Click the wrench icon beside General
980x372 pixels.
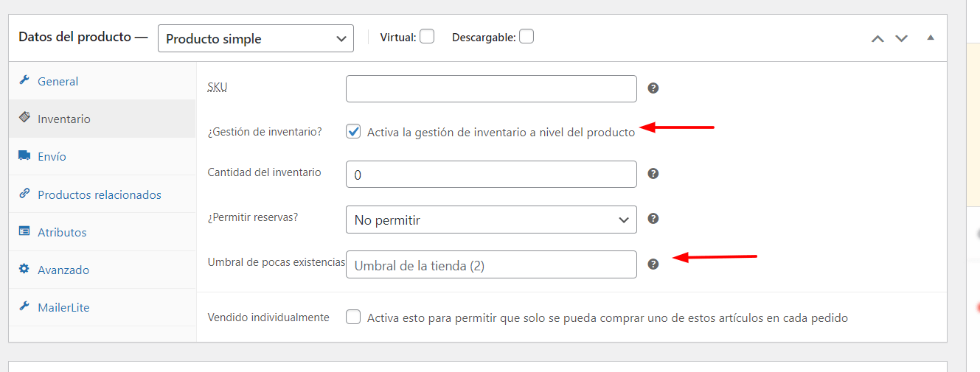point(24,81)
